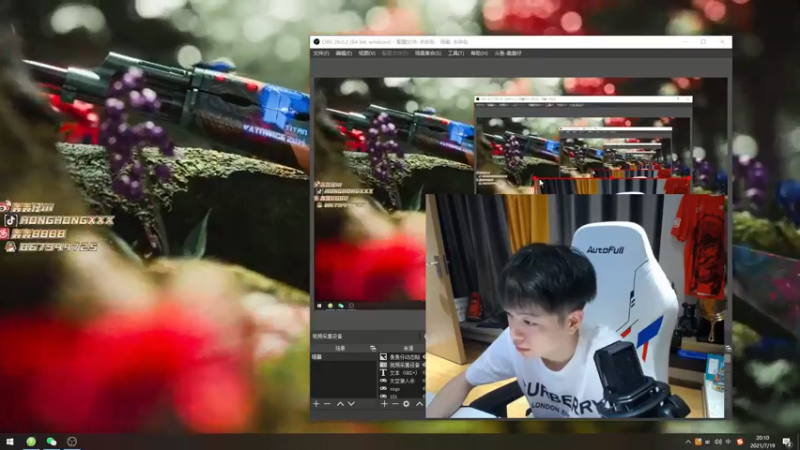800x450 pixels.
Task: Move the scene down with the arrow
Action: coord(352,404)
